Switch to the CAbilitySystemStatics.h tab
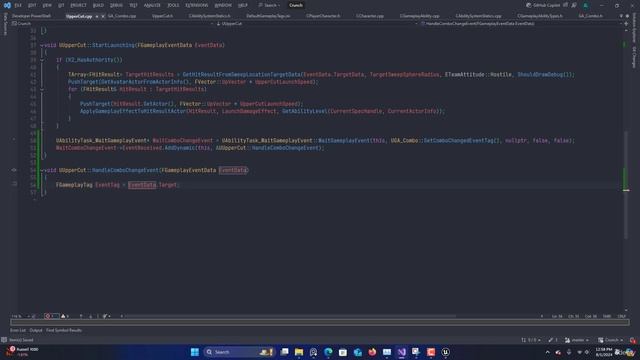This screenshot has height=360, width=640. pyautogui.click(x=210, y=16)
